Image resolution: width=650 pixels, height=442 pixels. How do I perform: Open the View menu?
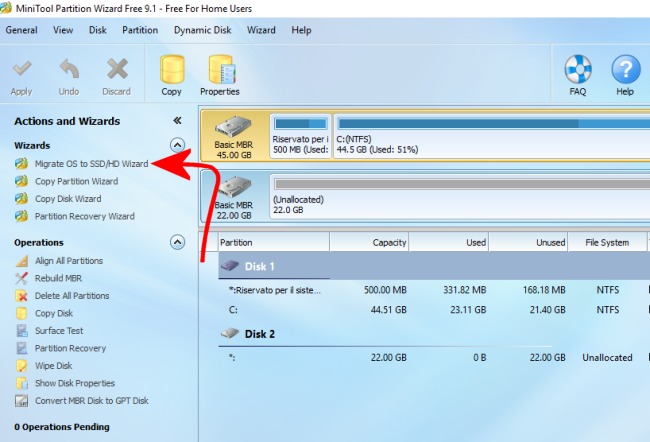[x=63, y=30]
